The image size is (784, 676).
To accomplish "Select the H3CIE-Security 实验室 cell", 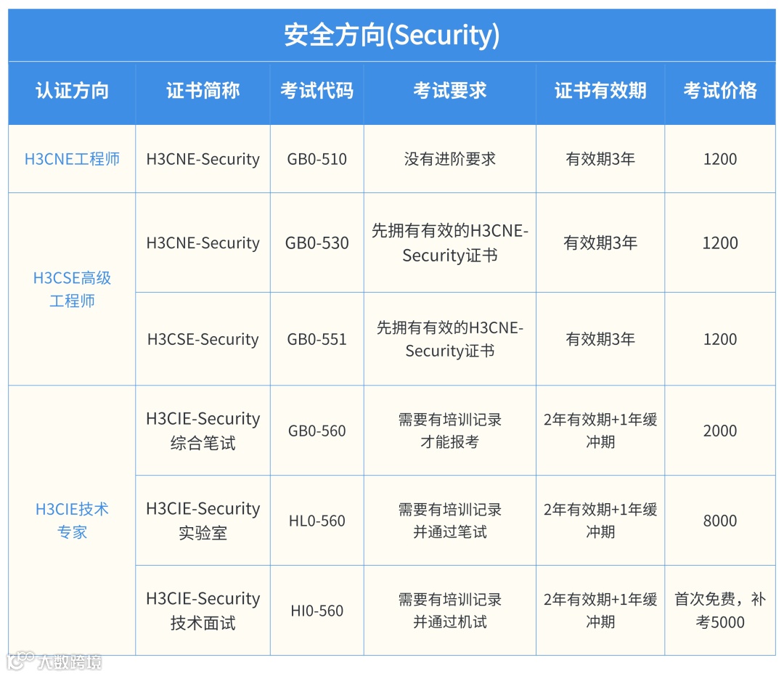I will coord(203,521).
